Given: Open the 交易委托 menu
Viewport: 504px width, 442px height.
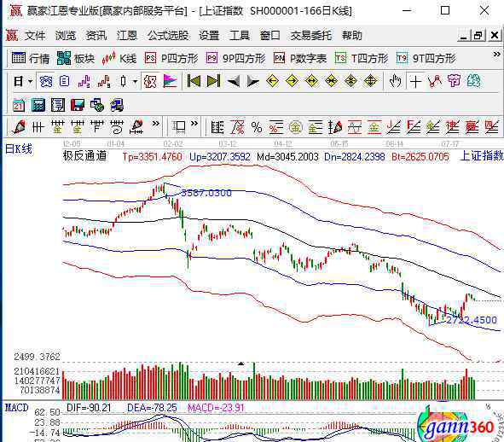Looking at the screenshot, I should click(310, 35).
